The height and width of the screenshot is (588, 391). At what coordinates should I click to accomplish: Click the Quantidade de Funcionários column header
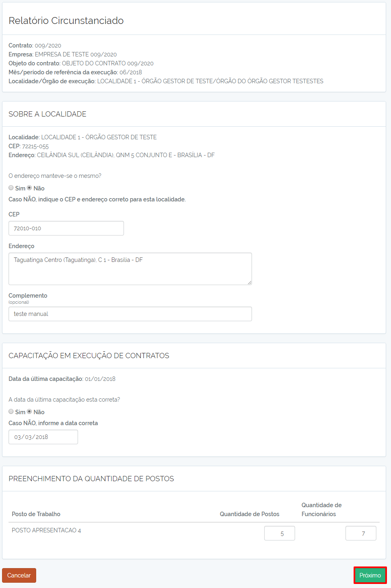321,510
